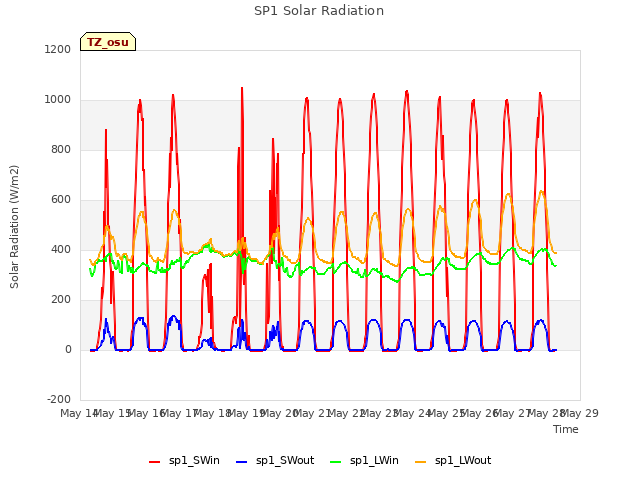Click the 1000 y-axis tick label
Image resolution: width=640 pixels, height=480 pixels.
[x=58, y=100]
